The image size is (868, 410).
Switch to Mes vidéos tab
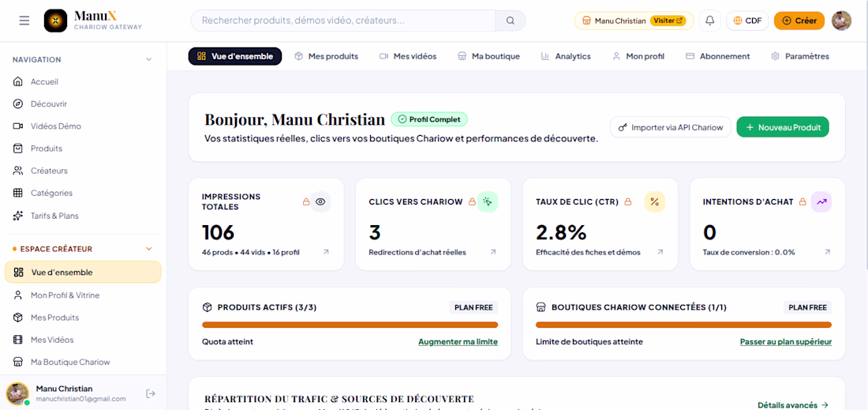408,56
